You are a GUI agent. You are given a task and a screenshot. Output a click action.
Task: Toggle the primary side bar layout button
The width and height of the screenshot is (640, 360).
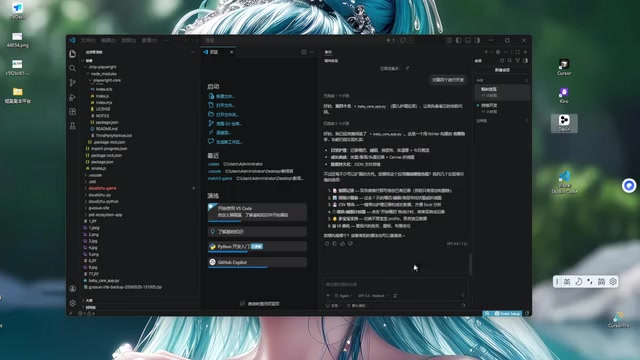click(x=458, y=40)
